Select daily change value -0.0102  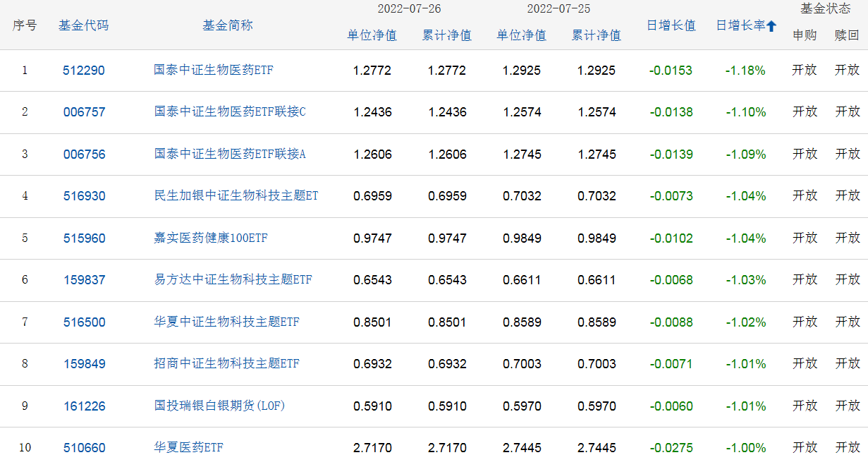click(x=671, y=238)
